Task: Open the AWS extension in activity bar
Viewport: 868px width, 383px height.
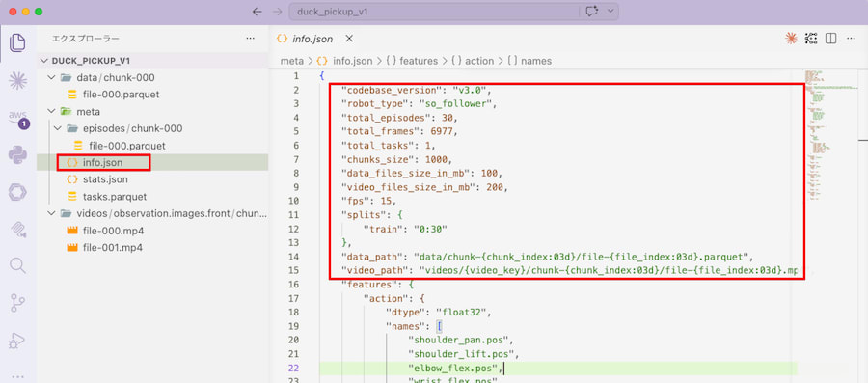Action: coord(17,119)
